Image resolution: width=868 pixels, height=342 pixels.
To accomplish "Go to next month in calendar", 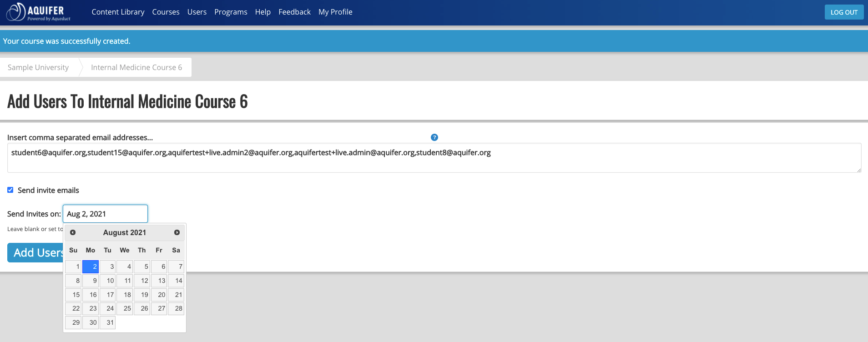I will 177,232.
